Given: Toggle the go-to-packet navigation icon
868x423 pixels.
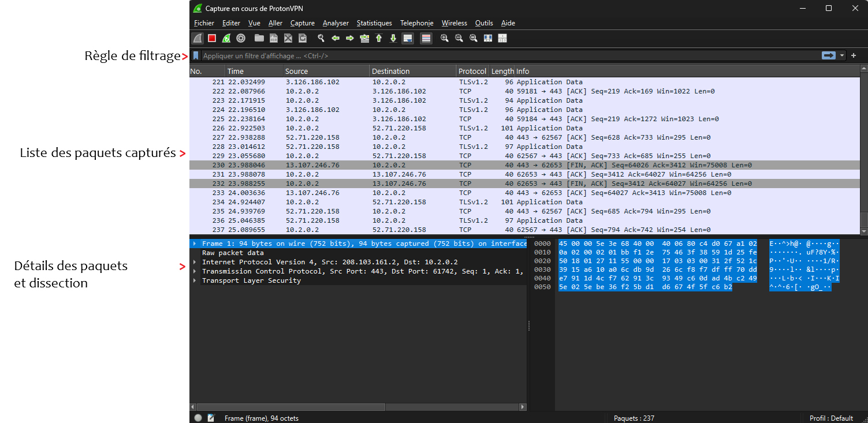Looking at the screenshot, I should (364, 38).
